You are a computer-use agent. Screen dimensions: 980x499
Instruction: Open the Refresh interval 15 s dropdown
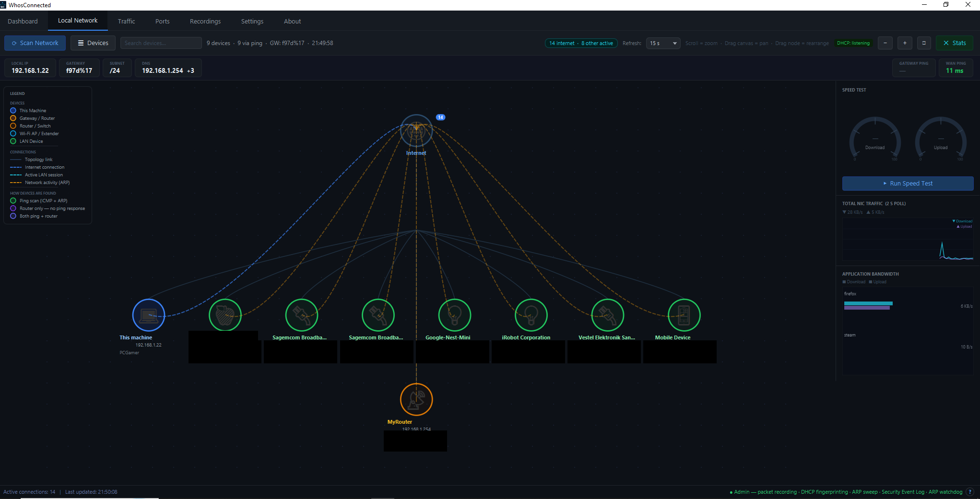[x=663, y=43]
